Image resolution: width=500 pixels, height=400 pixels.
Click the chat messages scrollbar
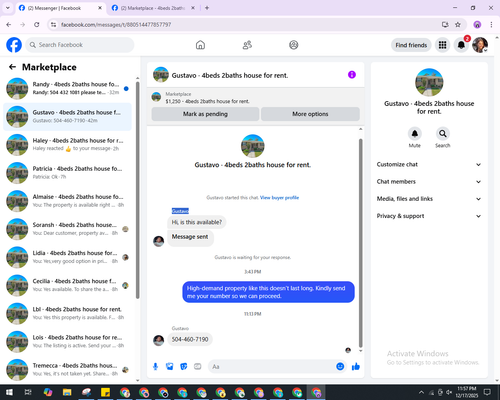click(x=360, y=243)
